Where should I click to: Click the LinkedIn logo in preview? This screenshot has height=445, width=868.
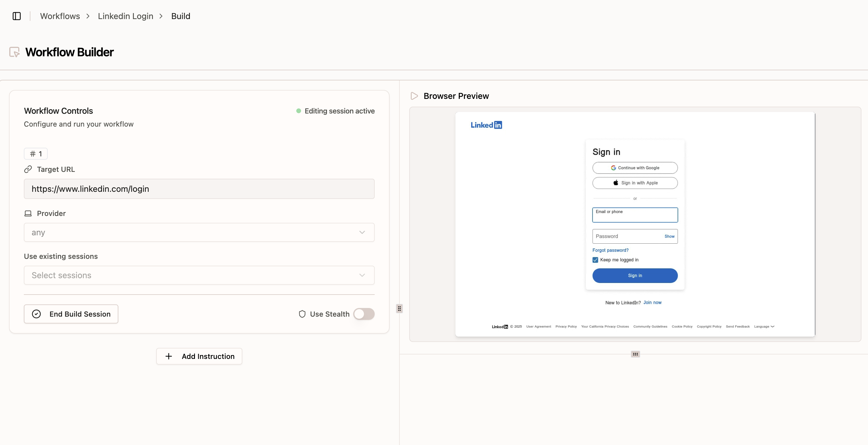tap(486, 125)
